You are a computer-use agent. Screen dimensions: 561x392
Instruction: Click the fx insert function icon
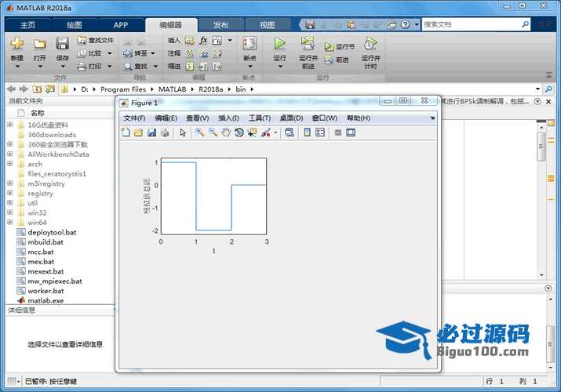click(203, 40)
